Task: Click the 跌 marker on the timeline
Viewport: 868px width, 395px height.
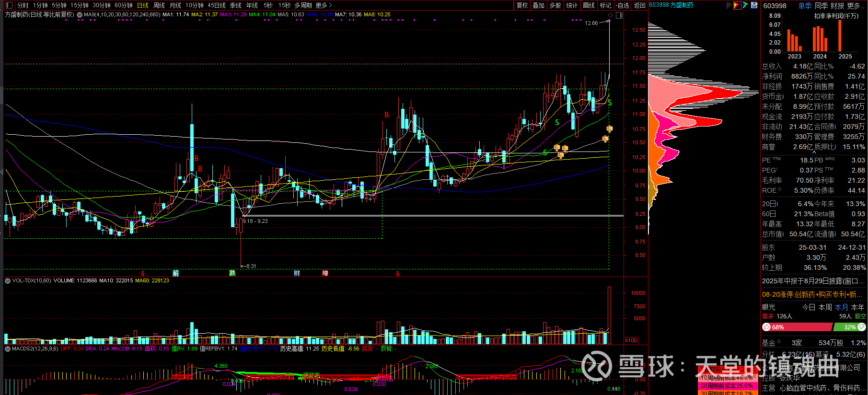Action: coord(232,273)
